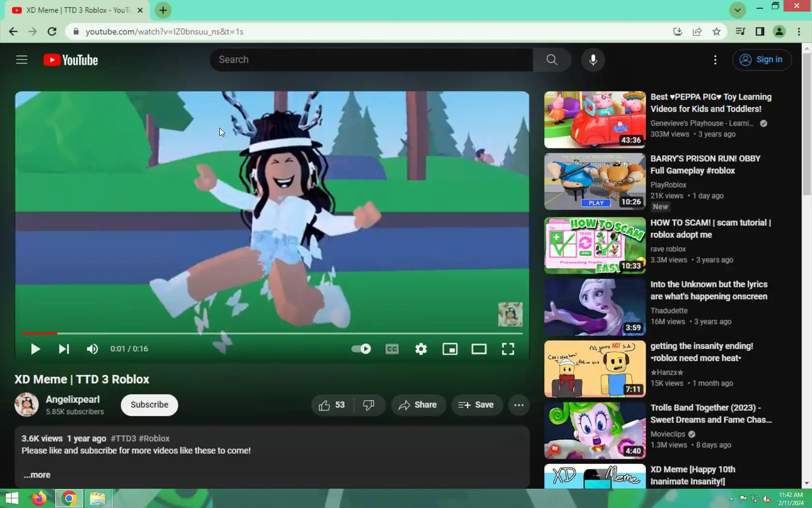
Task: Expand the description with ...more
Action: pyautogui.click(x=37, y=475)
